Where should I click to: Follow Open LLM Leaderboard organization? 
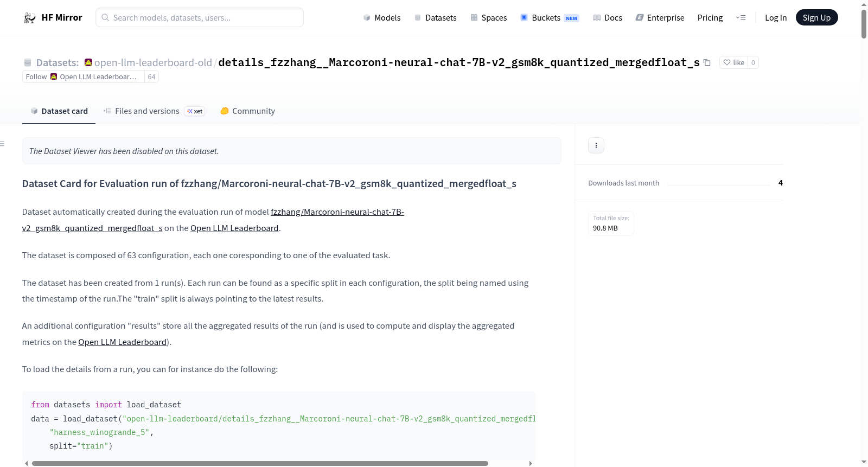point(84,77)
